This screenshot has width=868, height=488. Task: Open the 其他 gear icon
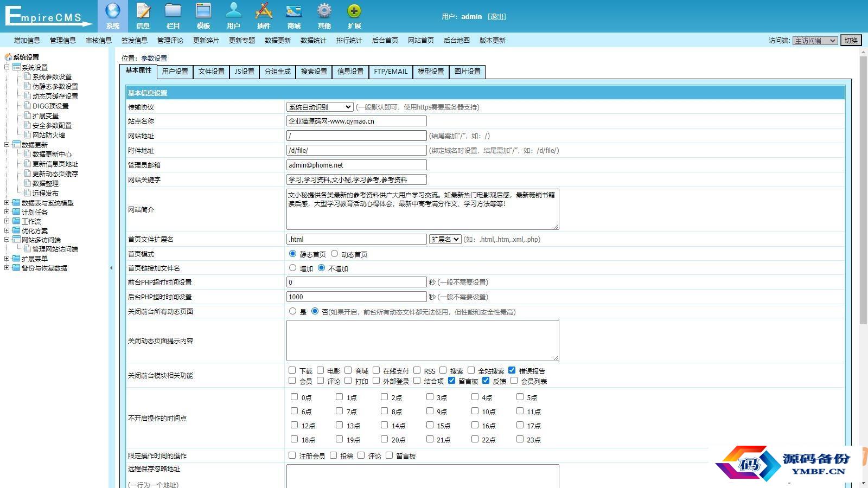click(x=324, y=11)
